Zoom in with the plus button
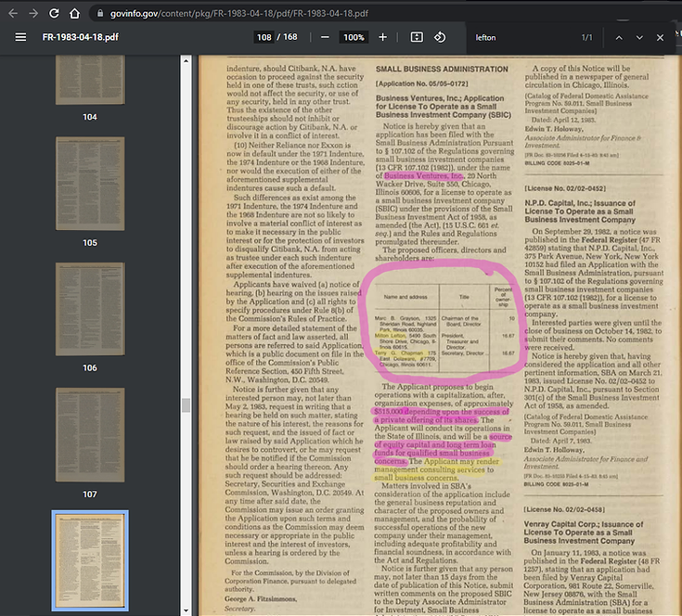 tap(382, 37)
